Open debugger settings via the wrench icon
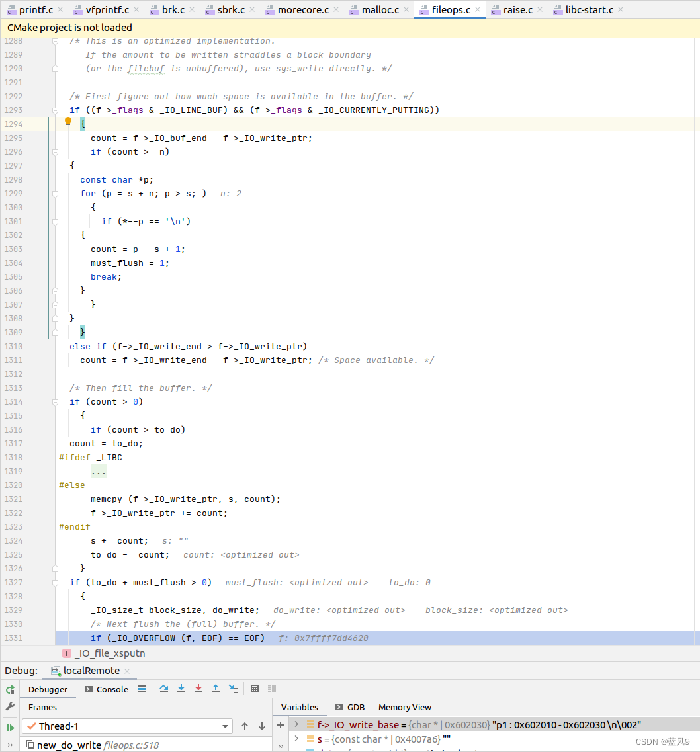 tap(9, 706)
